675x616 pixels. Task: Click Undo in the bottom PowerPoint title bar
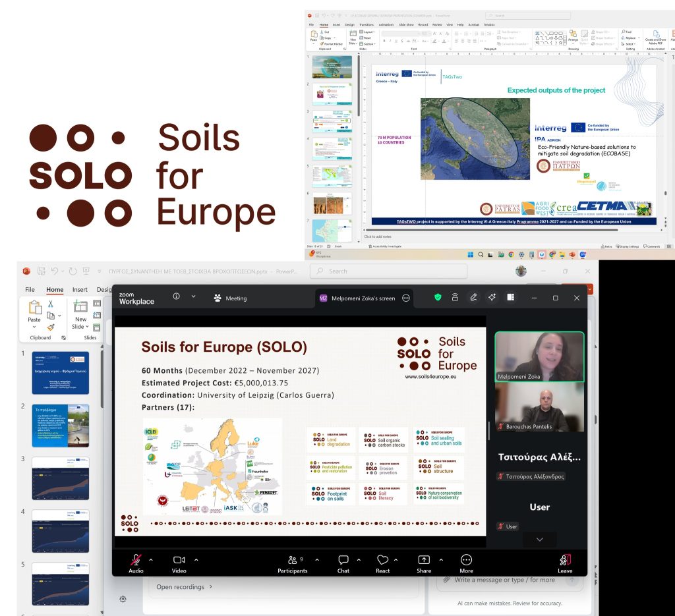55,271
